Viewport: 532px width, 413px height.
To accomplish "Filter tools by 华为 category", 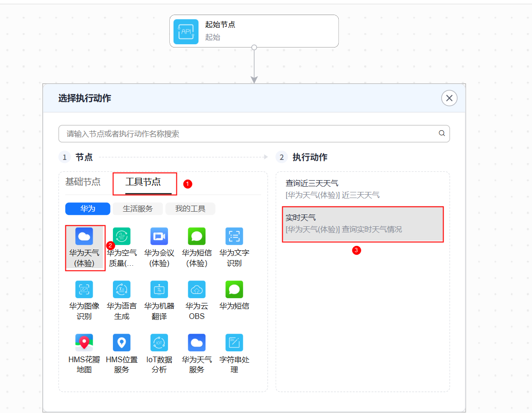I will 87,209.
